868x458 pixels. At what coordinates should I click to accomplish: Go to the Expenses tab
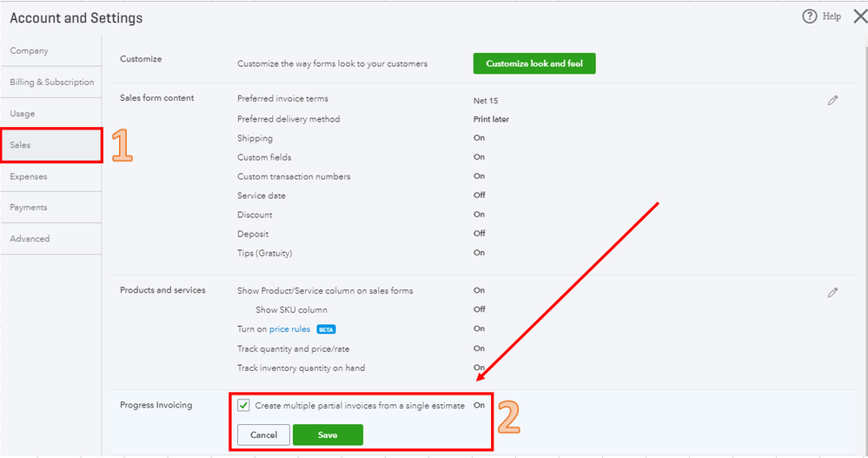point(51,176)
